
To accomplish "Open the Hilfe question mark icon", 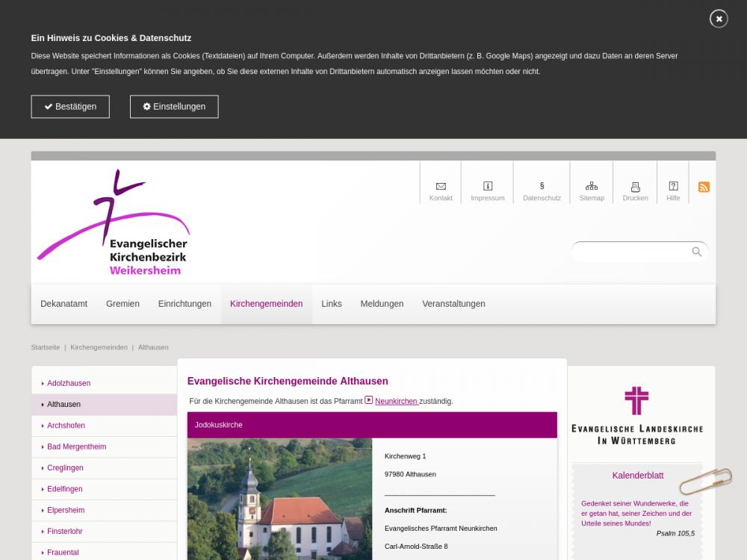I will click(673, 187).
